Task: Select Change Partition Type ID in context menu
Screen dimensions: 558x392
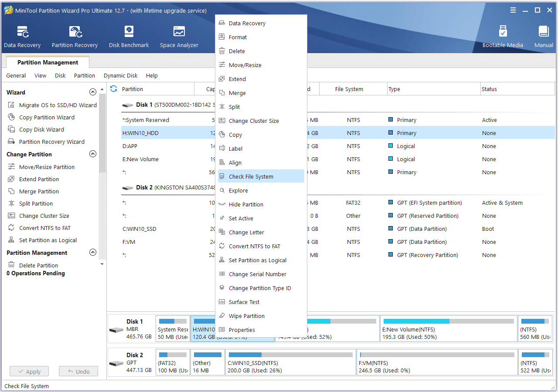Action: [261, 288]
